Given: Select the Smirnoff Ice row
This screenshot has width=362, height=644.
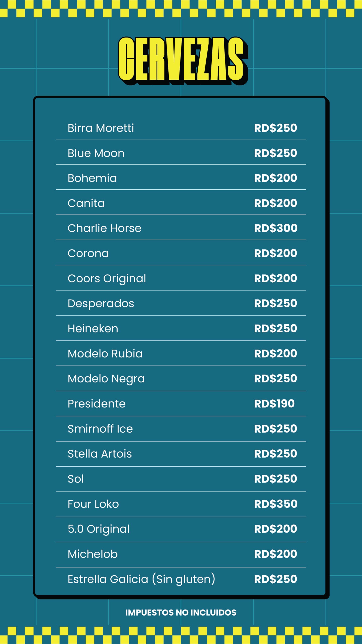Looking at the screenshot, I should tap(181, 429).
